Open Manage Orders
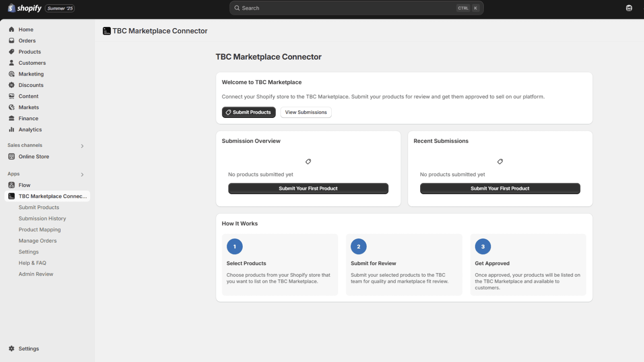Image resolution: width=644 pixels, height=362 pixels. click(38, 241)
